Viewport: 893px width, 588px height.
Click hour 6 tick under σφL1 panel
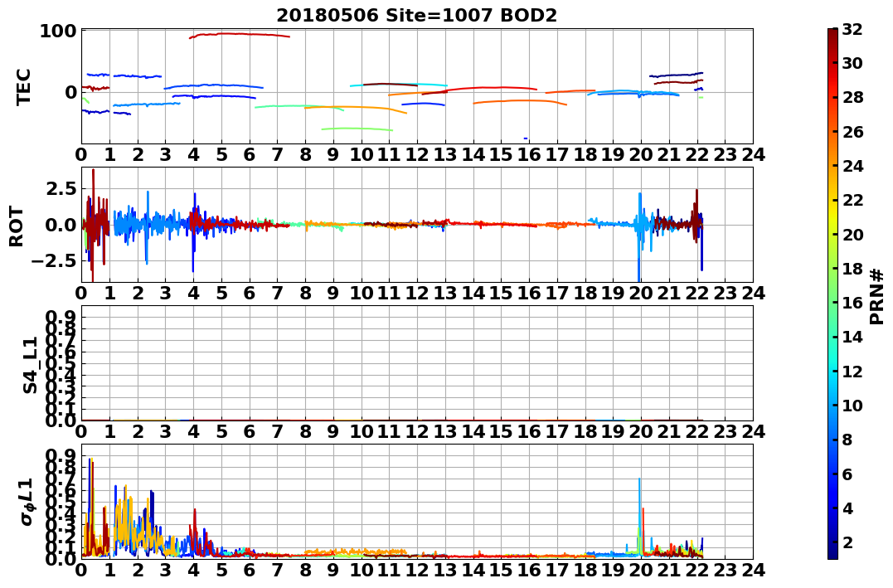tap(250, 570)
